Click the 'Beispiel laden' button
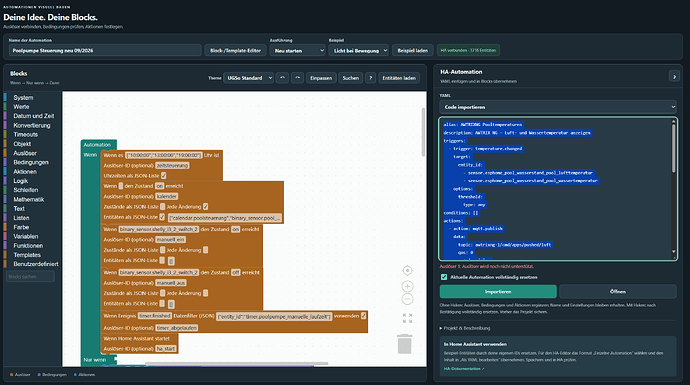Viewport: 690px width, 385px height. coord(413,51)
